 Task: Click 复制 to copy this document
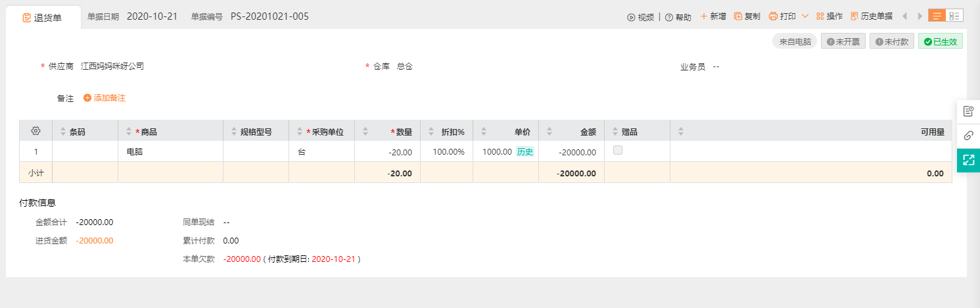click(747, 16)
